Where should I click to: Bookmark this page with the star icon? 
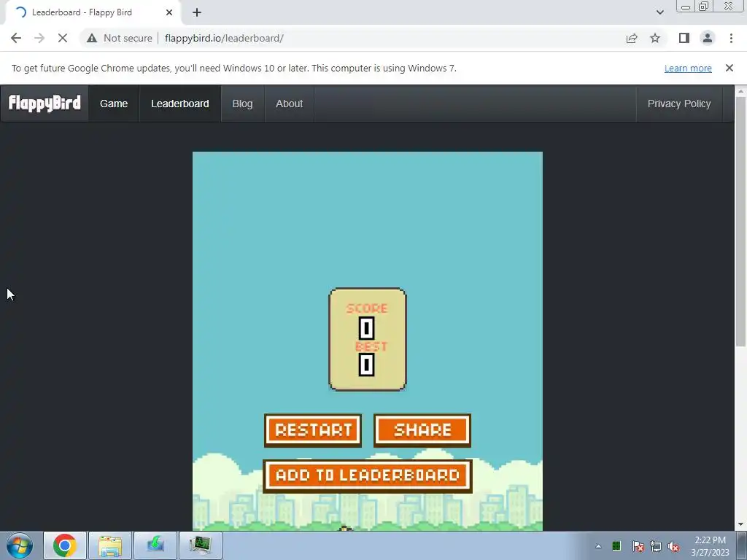point(655,38)
